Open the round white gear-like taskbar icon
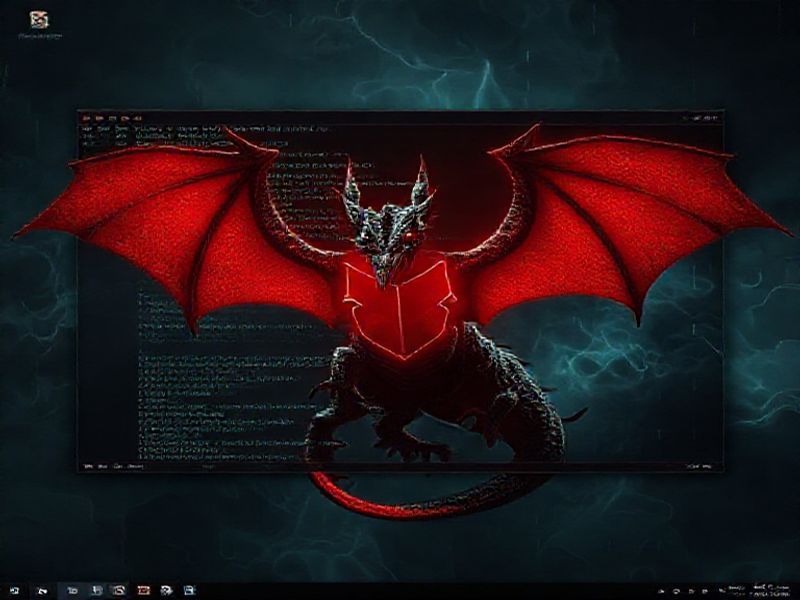The width and height of the screenshot is (800, 600). click(x=166, y=591)
